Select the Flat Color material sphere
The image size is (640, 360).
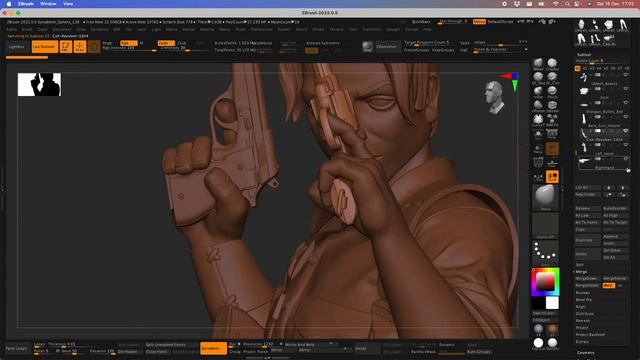pyautogui.click(x=538, y=342)
